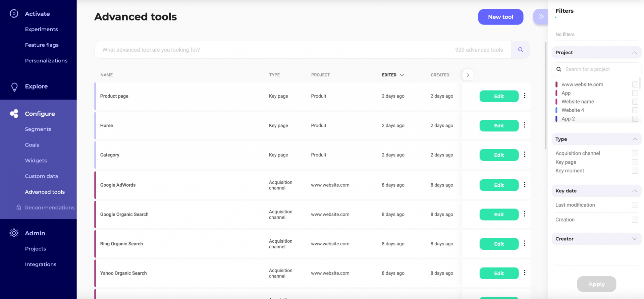Go to Widgets in the sidebar
Viewport: 644px width, 299px height.
tap(36, 161)
